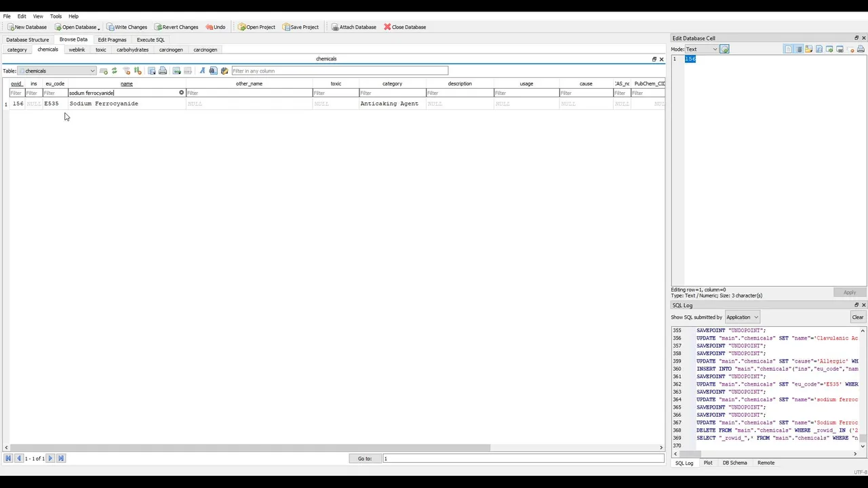Select the category table tab
The height and width of the screenshot is (488, 868).
pos(17,49)
